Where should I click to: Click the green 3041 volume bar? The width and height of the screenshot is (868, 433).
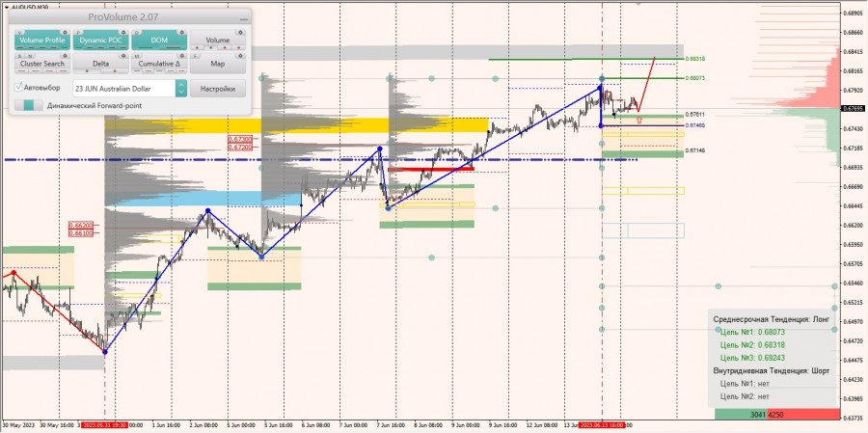pos(741,414)
